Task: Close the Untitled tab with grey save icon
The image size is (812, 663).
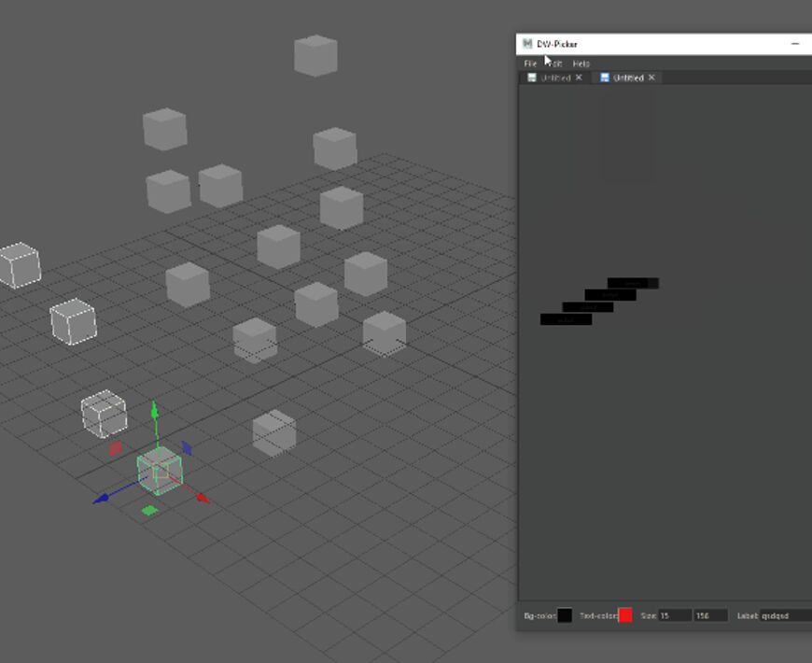Action: click(579, 78)
